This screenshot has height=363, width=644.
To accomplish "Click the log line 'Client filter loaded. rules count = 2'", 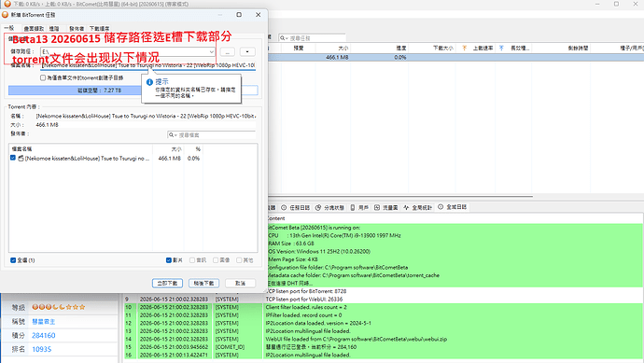I will pos(306,307).
